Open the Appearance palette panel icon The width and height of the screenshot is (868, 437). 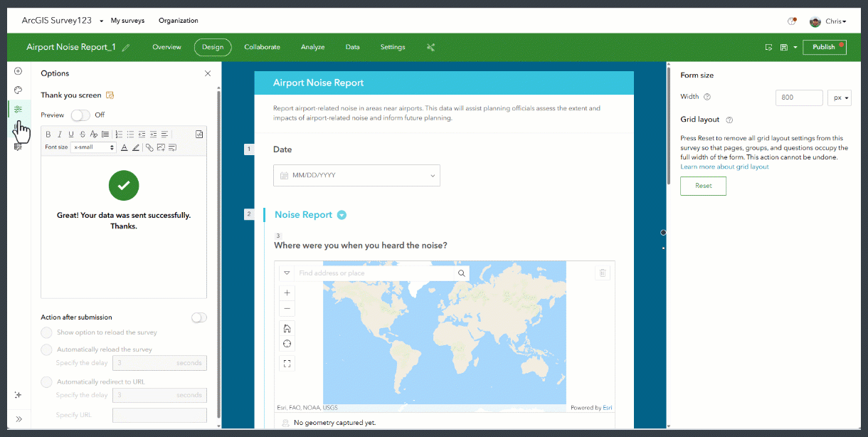(x=18, y=90)
